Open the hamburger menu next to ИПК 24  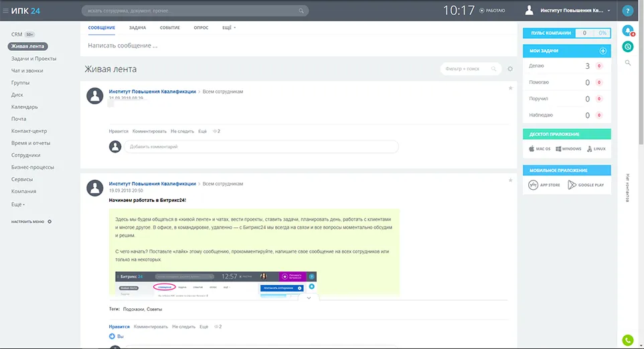point(5,11)
